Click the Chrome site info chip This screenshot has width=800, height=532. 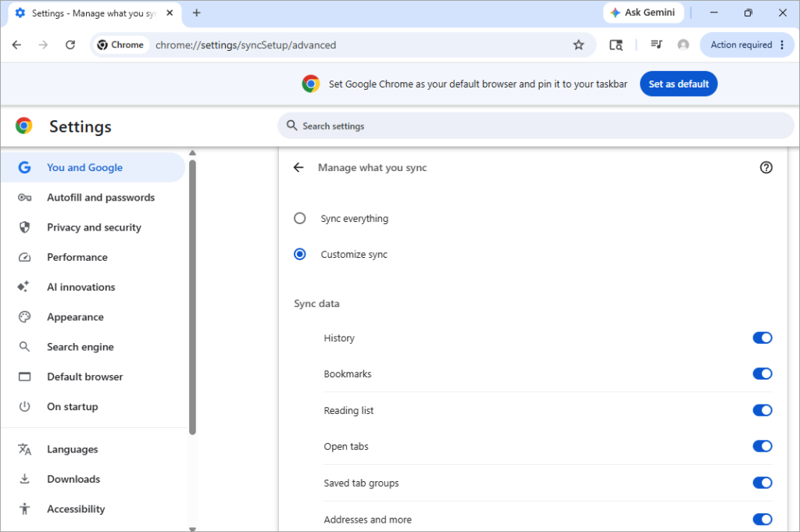[x=120, y=45]
